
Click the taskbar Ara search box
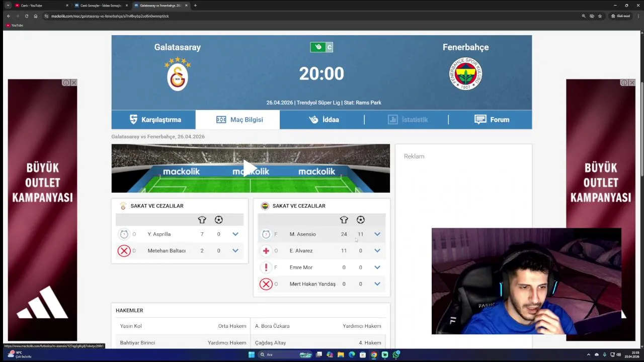tap(285, 354)
